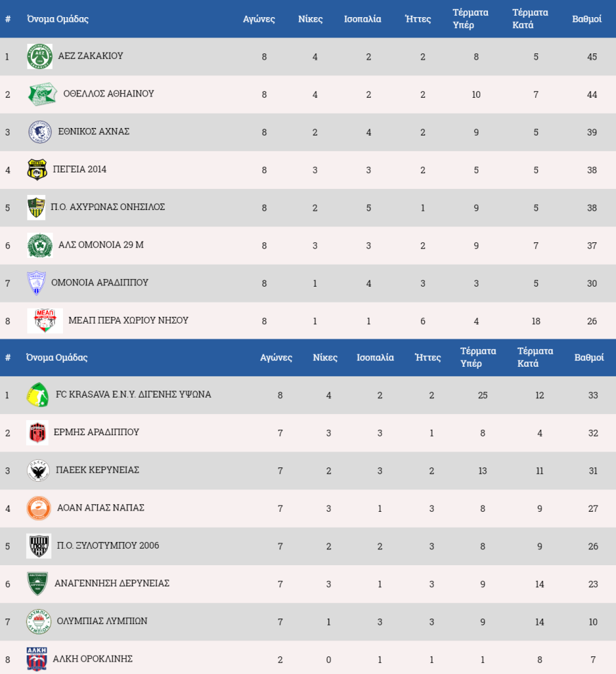Click the Ισοπαλία header in the second table
The width and height of the screenshot is (616, 674).
375,358
